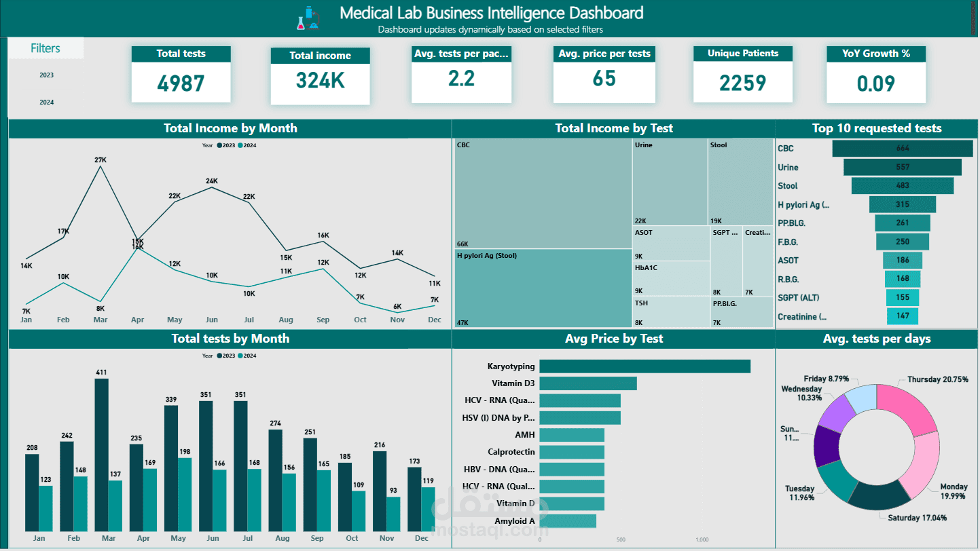Click the Unique Patients card

tap(742, 73)
